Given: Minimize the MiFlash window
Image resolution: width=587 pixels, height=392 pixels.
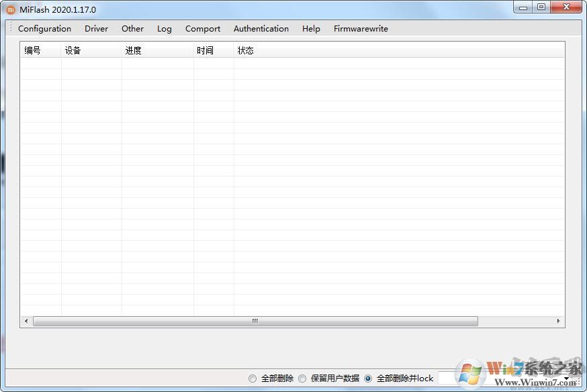Looking at the screenshot, I should [522, 8].
